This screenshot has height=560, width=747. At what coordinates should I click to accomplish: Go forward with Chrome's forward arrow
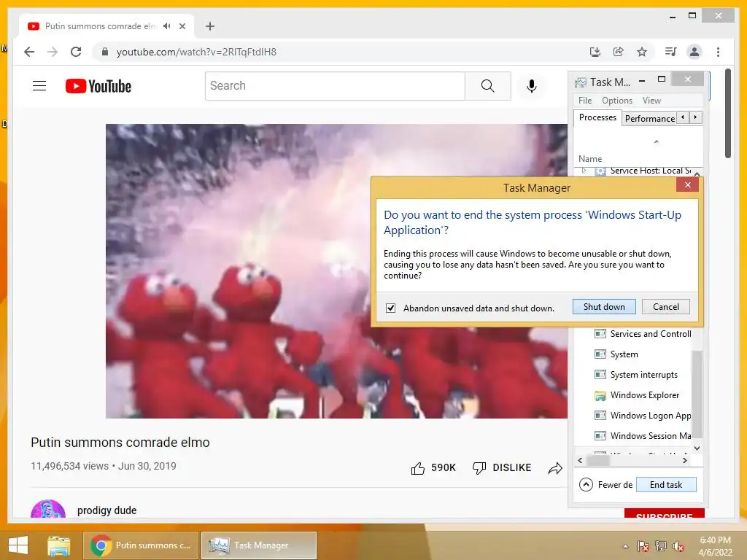(x=53, y=52)
